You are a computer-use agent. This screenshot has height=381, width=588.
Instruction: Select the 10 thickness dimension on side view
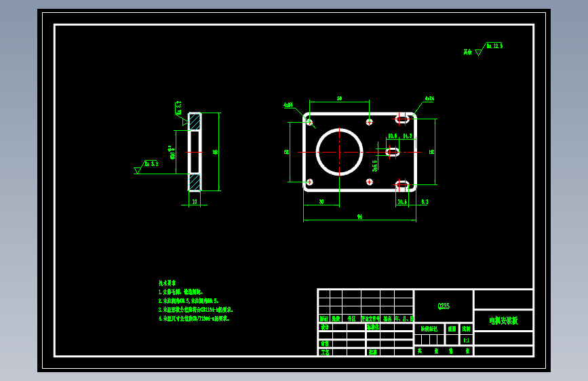coord(195,202)
